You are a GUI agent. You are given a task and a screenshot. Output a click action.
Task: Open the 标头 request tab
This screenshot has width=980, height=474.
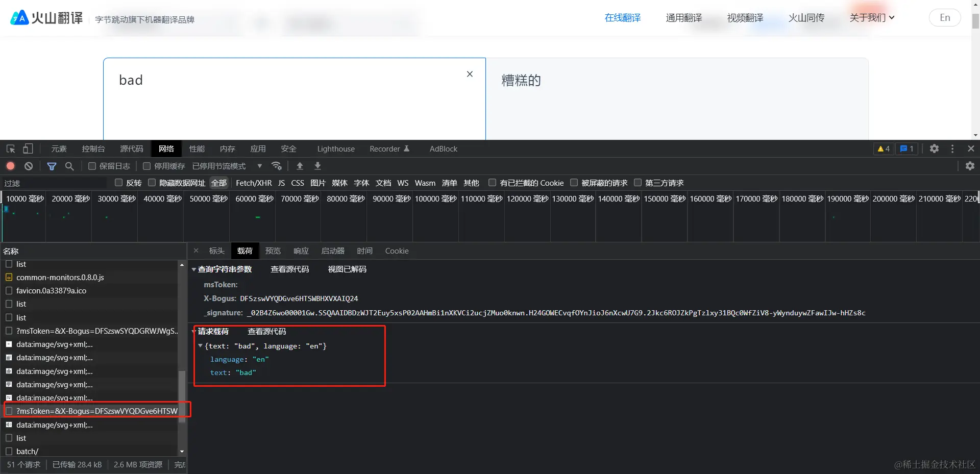[217, 251]
